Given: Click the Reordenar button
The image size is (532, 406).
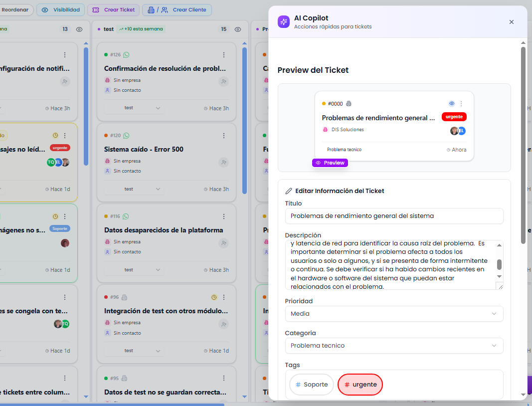Looking at the screenshot, I should tap(15, 10).
